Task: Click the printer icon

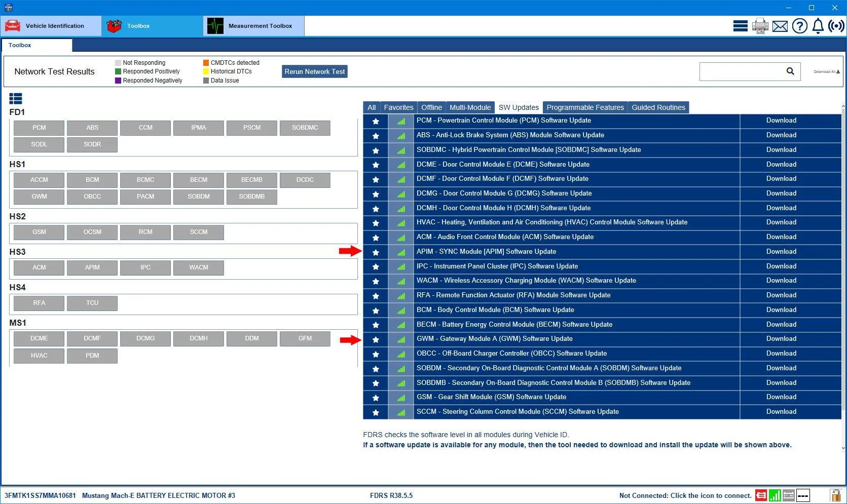Action: 760,26
